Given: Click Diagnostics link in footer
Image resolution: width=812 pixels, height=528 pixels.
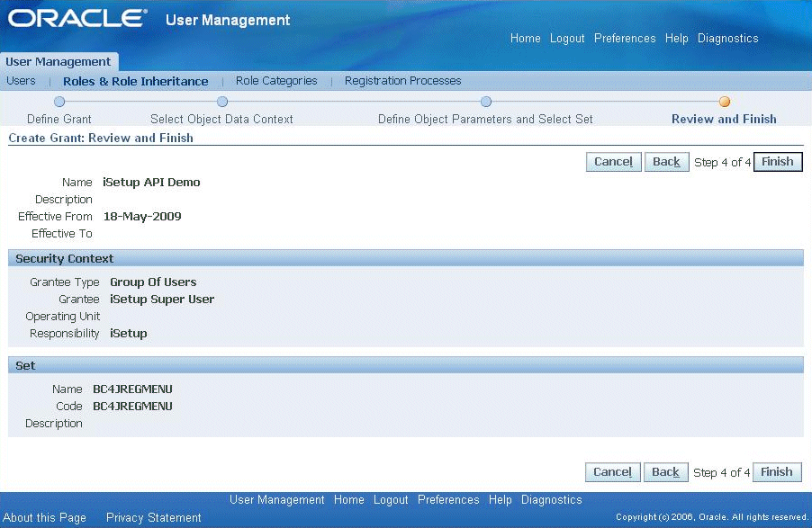Looking at the screenshot, I should (552, 499).
